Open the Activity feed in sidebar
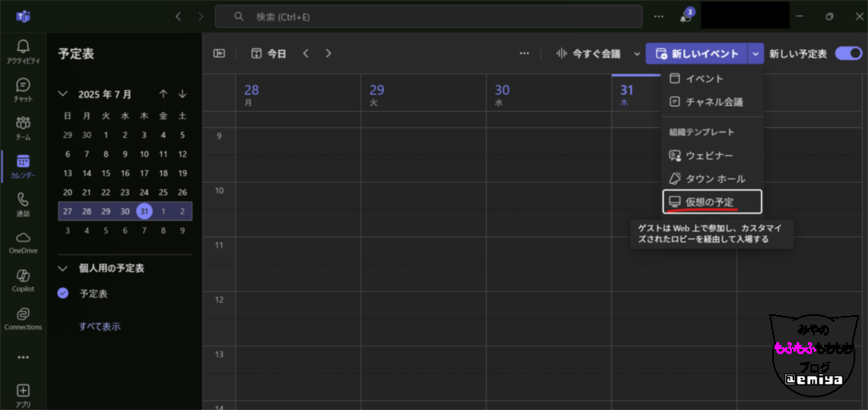 [23, 50]
